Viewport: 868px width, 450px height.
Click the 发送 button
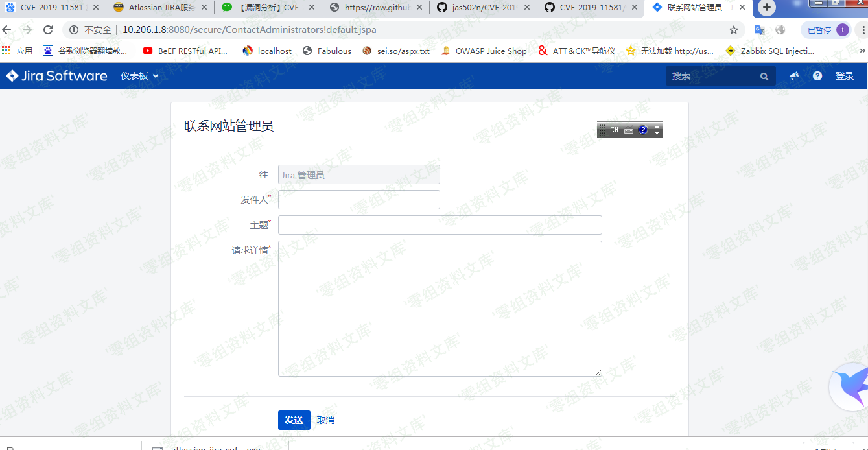click(294, 420)
